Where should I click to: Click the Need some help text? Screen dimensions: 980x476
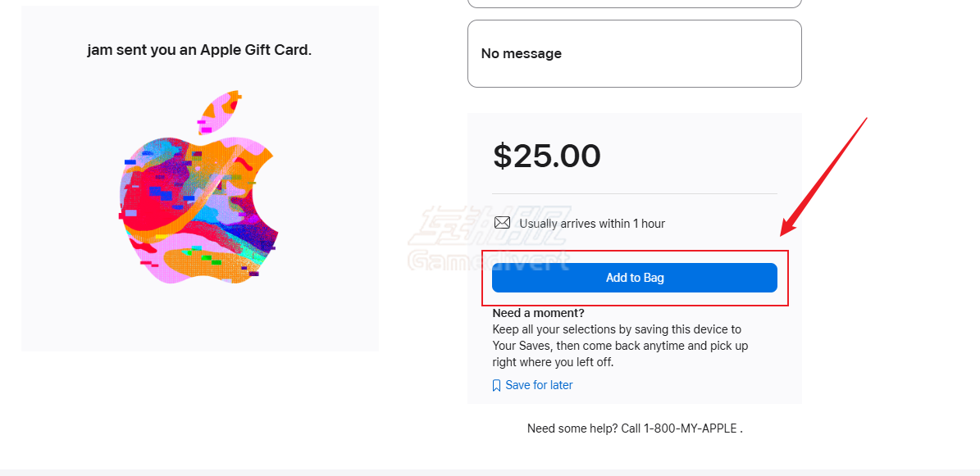tap(567, 428)
